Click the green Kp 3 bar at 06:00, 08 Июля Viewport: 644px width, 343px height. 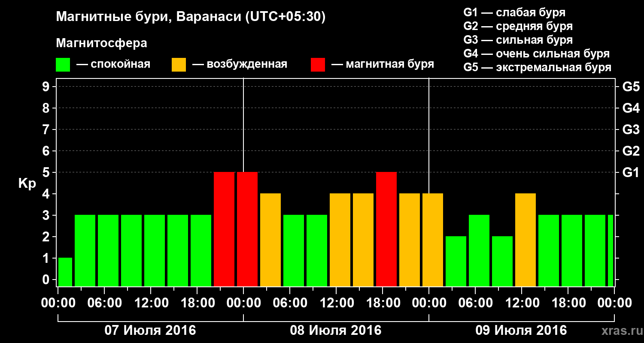click(x=294, y=250)
